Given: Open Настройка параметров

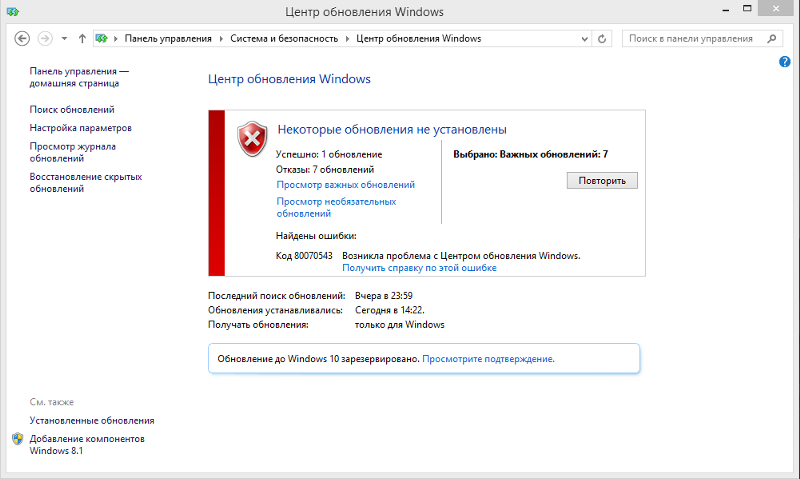Looking at the screenshot, I should (81, 128).
